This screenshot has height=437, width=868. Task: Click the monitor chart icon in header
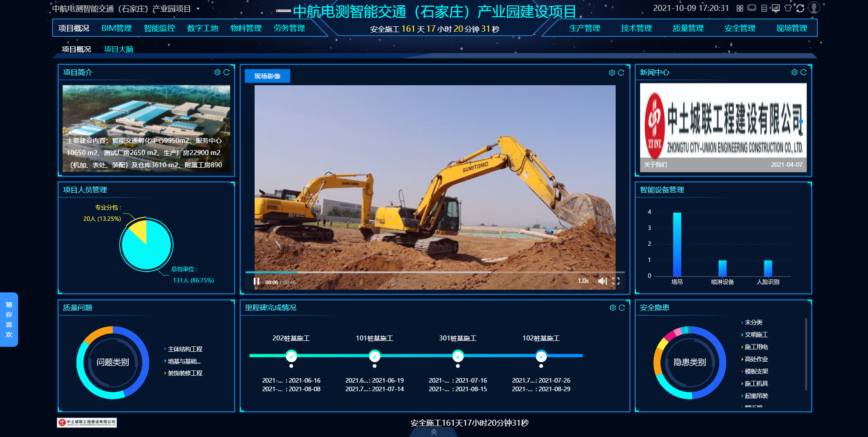pyautogui.click(x=776, y=8)
